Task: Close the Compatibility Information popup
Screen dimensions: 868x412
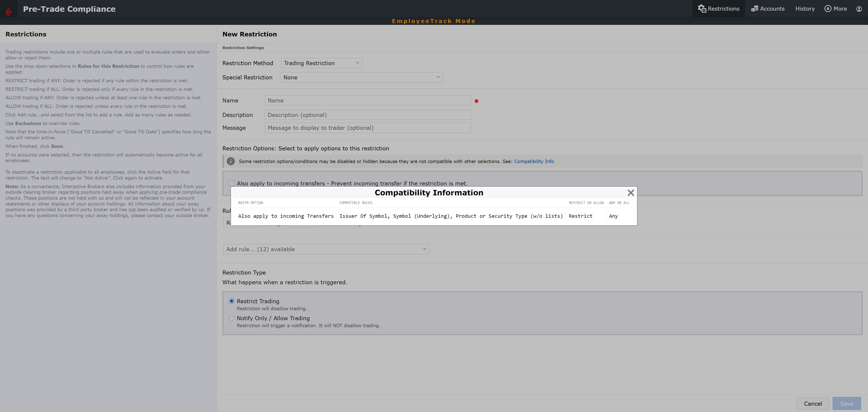Action: 631,192
